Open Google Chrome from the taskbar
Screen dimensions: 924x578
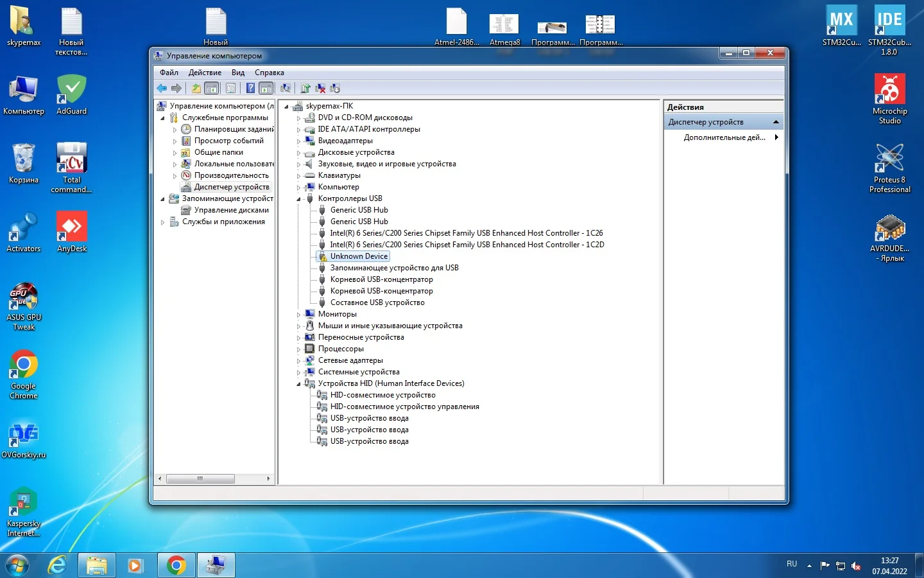pos(176,565)
